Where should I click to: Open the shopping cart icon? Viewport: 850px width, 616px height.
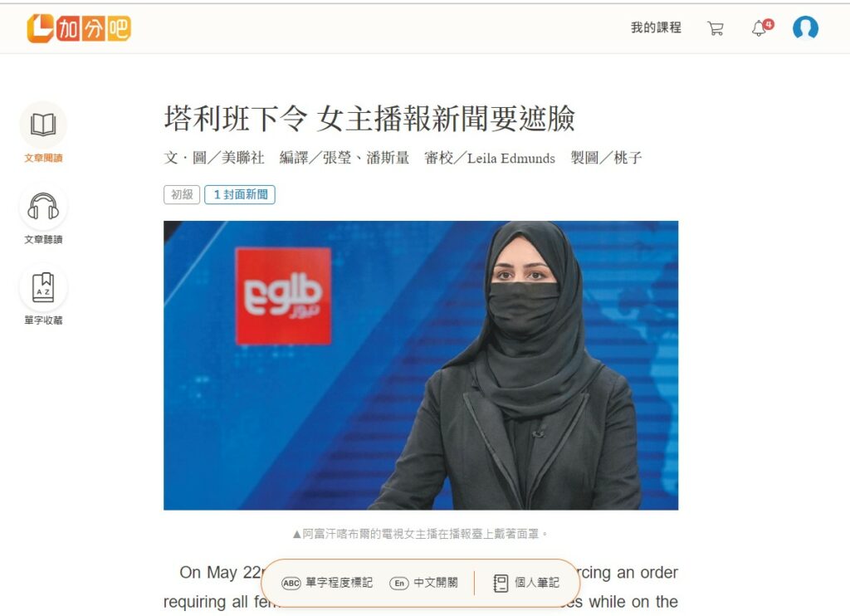point(715,28)
